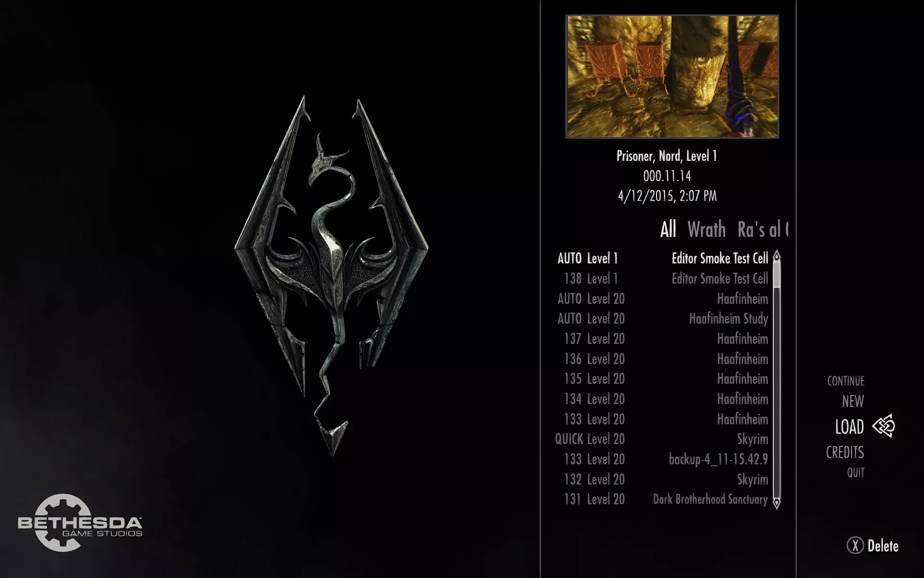Click the save game preview screenshot
The width and height of the screenshot is (924, 578).
point(672,77)
